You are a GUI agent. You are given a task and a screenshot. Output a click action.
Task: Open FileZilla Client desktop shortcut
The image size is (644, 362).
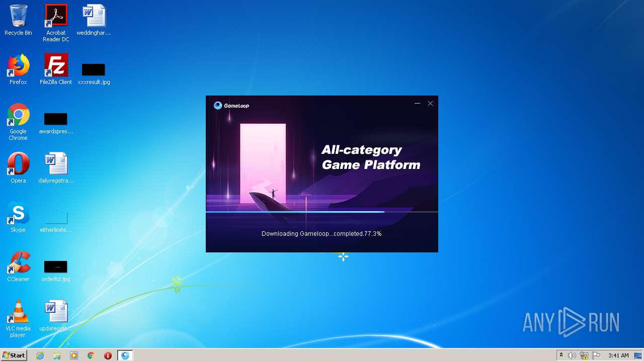pos(56,69)
